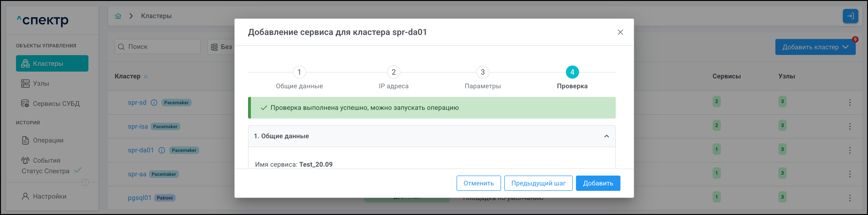868x215 pixels.
Task: Click the Отменить button
Action: point(478,183)
